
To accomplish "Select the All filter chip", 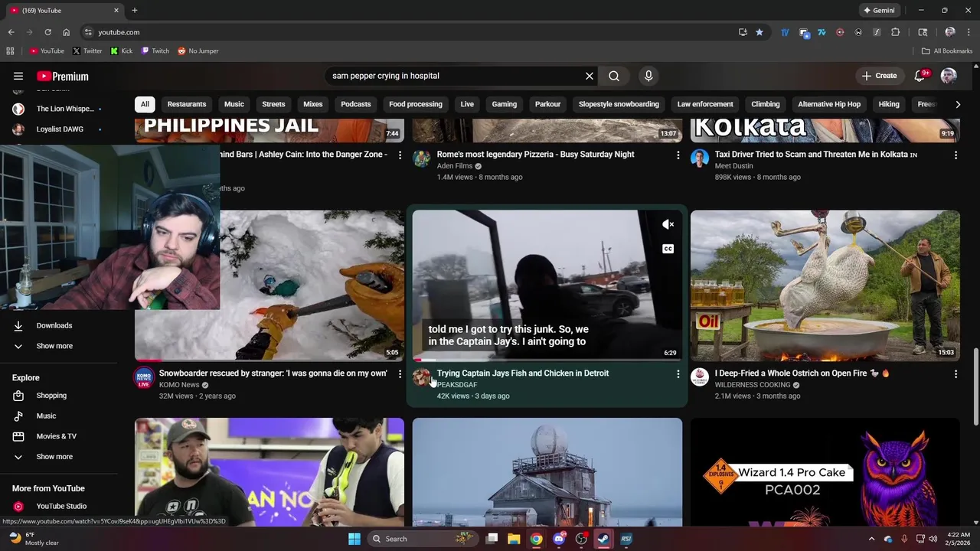I will pos(145,104).
